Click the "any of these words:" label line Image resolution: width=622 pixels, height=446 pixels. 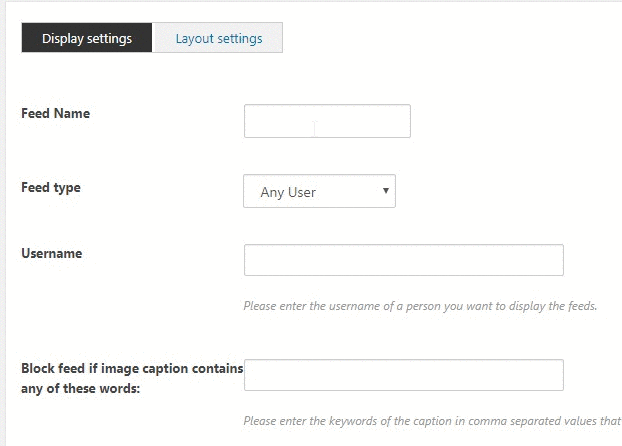[80, 388]
